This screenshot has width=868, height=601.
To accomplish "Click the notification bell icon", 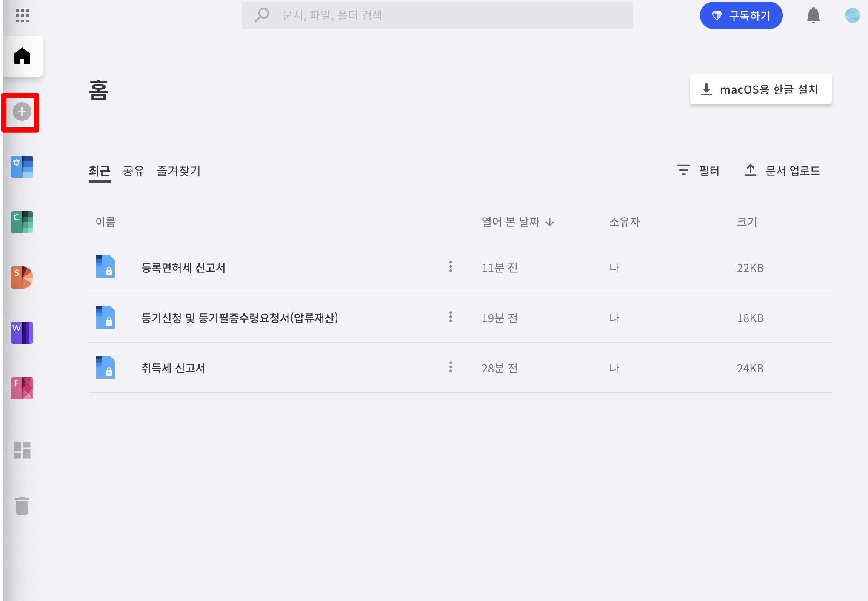I will (813, 15).
